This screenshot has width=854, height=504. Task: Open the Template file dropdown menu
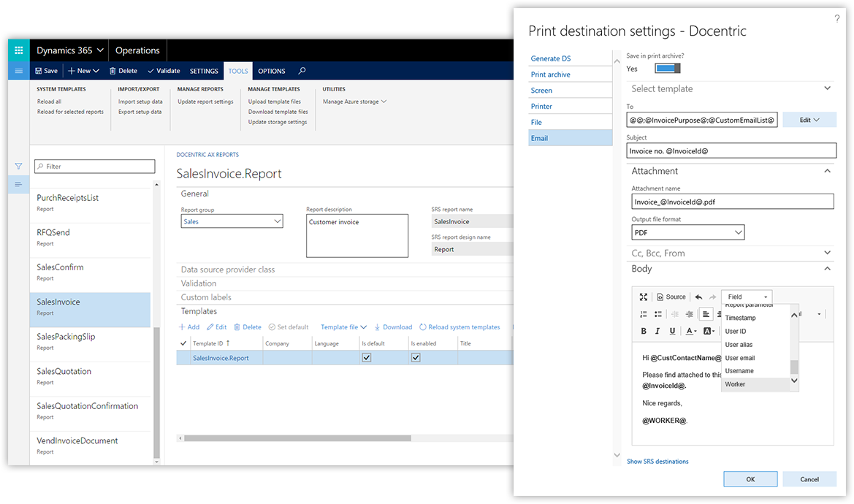tap(343, 327)
